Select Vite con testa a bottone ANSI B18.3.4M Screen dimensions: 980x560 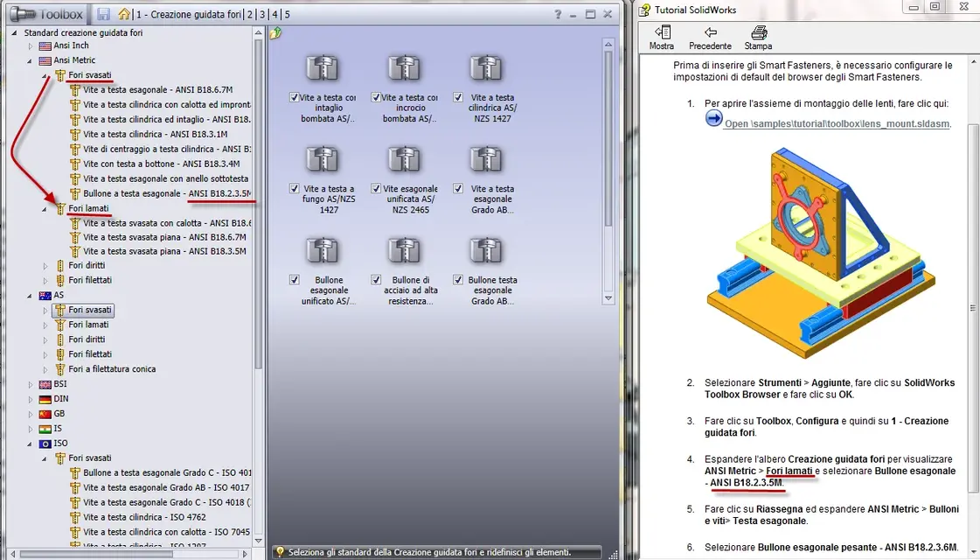[161, 164]
